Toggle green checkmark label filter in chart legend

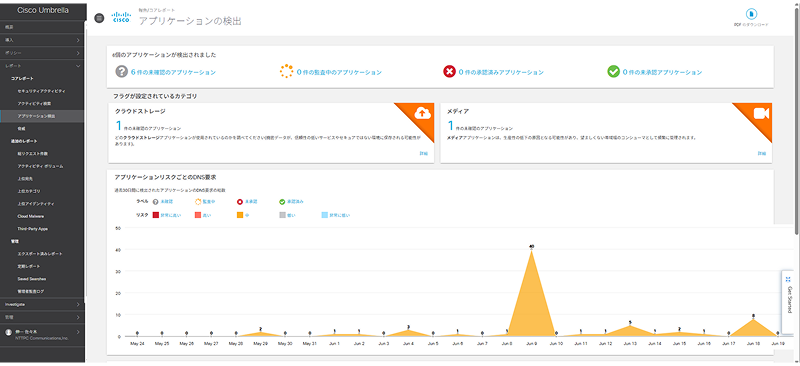(282, 202)
